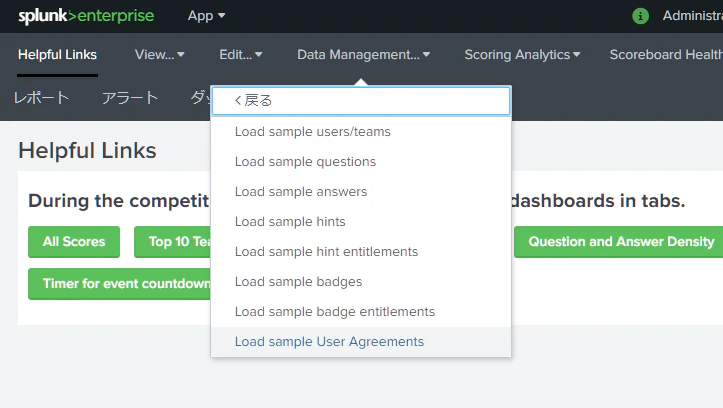Choose Load sample users/teams
Viewport: 723px width, 408px height.
pos(361,132)
